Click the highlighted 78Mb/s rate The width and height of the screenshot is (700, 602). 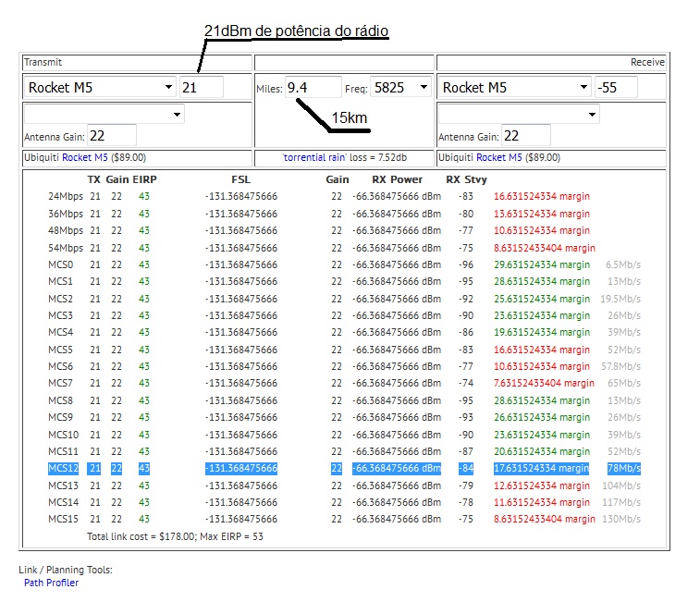click(624, 469)
